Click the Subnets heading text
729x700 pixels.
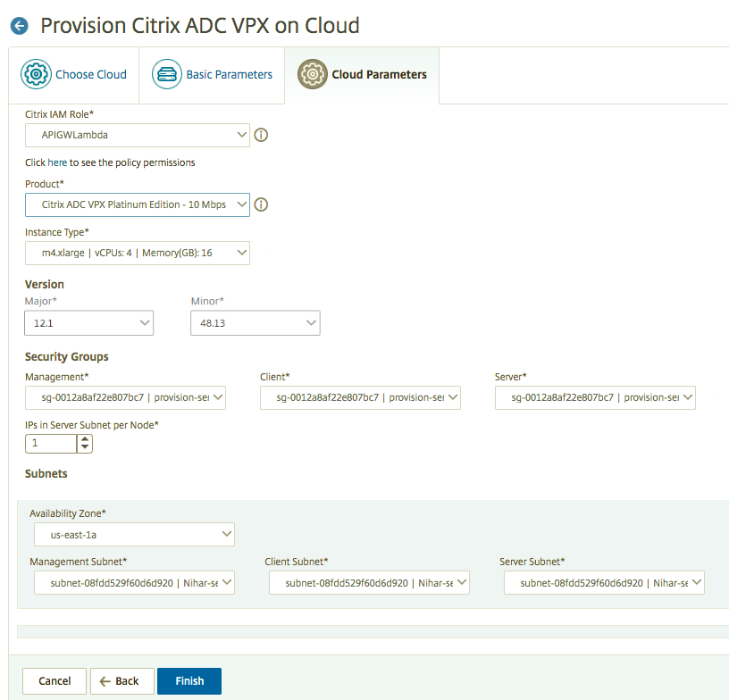click(46, 474)
